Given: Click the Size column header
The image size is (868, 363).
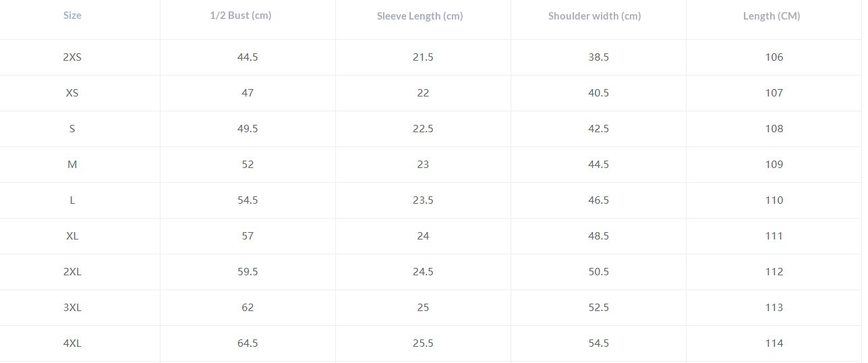Looking at the screenshot, I should pyautogui.click(x=72, y=15).
